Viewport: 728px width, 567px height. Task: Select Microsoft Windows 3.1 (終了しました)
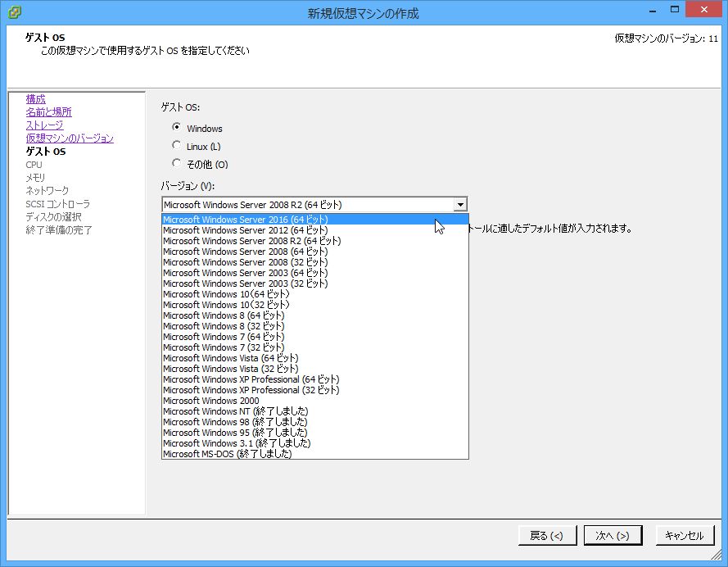point(314,443)
